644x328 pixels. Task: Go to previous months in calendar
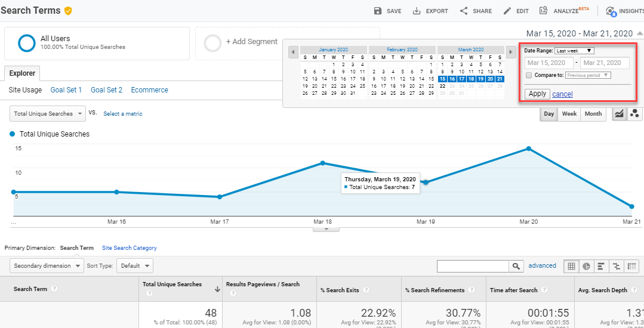(293, 52)
